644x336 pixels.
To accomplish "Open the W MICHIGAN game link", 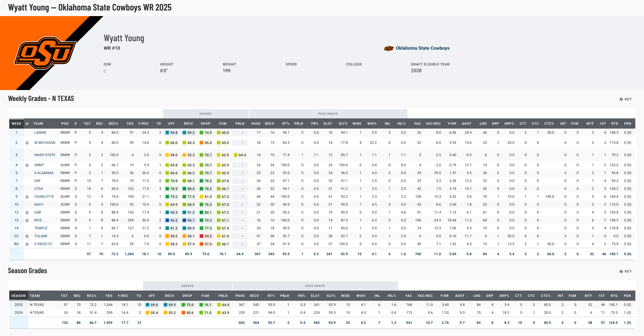I will (45, 142).
